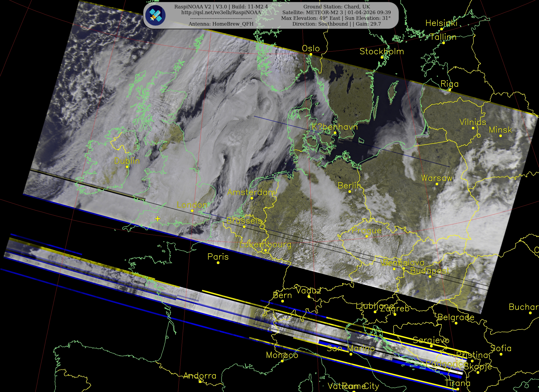
Task: Click the Dublin city marker dot
Action: point(127,167)
